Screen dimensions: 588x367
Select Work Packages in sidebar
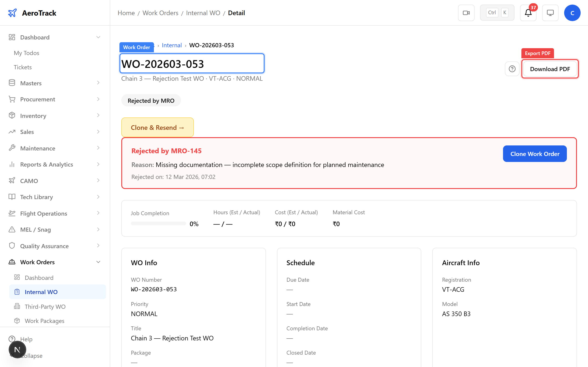click(x=45, y=321)
